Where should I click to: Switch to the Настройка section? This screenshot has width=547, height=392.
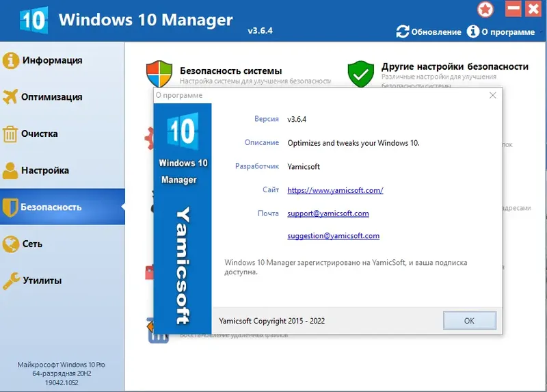[x=62, y=170]
